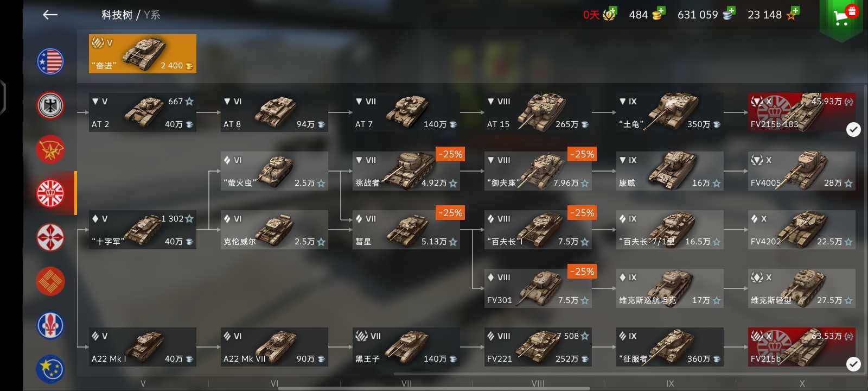The width and height of the screenshot is (868, 391).
Task: Select the European nation stars icon
Action: point(50,369)
